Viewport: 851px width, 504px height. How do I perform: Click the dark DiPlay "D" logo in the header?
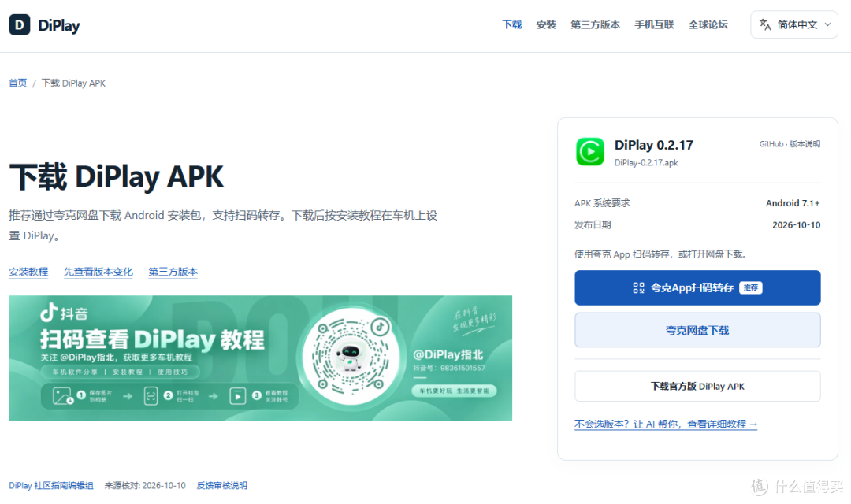pos(20,25)
